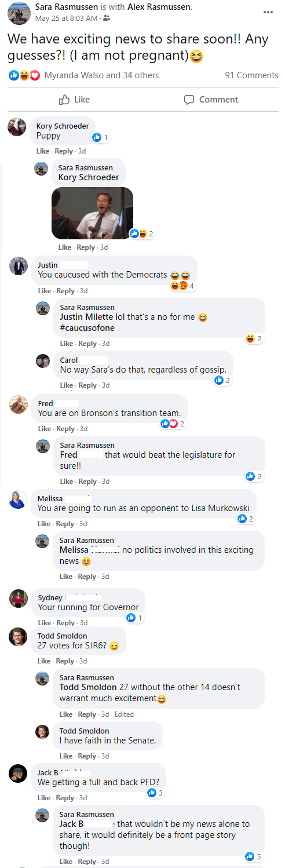The image size is (285, 868).
Task: Click the post reaction emoji icons
Action: [x=24, y=75]
